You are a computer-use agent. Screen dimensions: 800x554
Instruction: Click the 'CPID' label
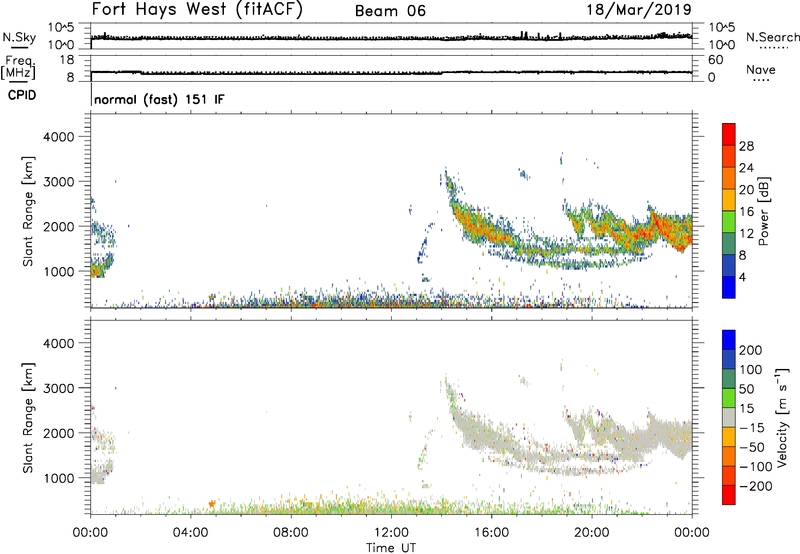coord(22,95)
